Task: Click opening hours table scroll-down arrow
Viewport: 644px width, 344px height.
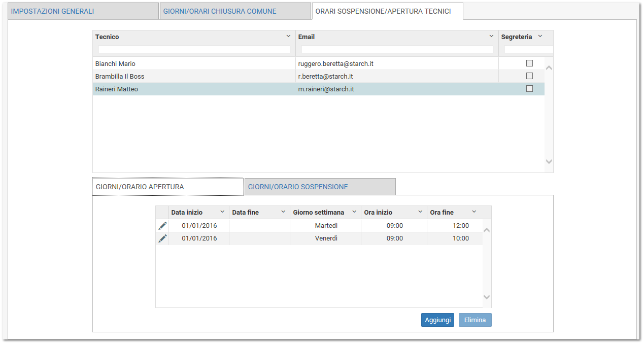Action: 487,297
